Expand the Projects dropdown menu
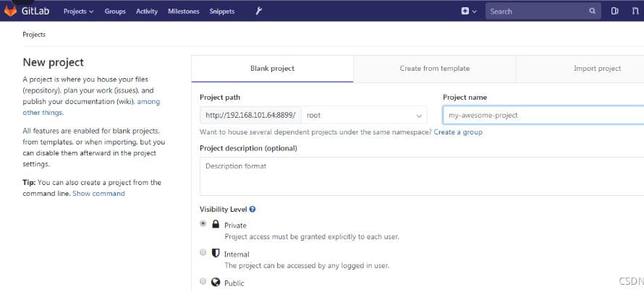 coord(78,12)
